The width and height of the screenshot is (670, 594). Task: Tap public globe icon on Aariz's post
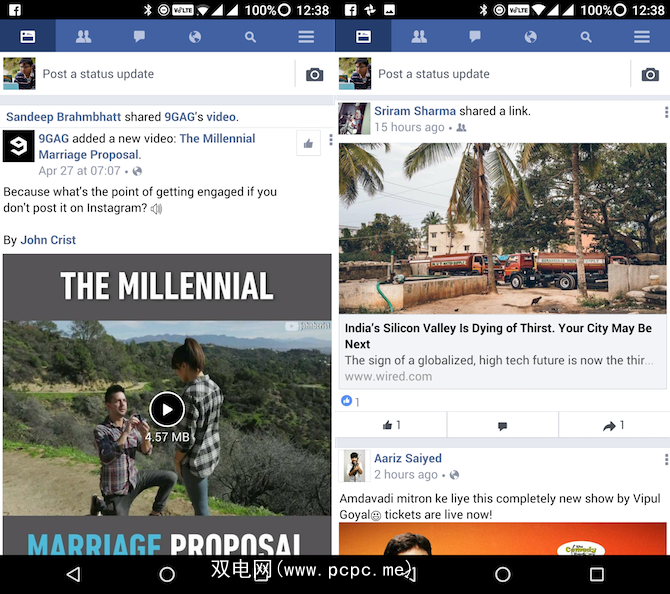[454, 475]
